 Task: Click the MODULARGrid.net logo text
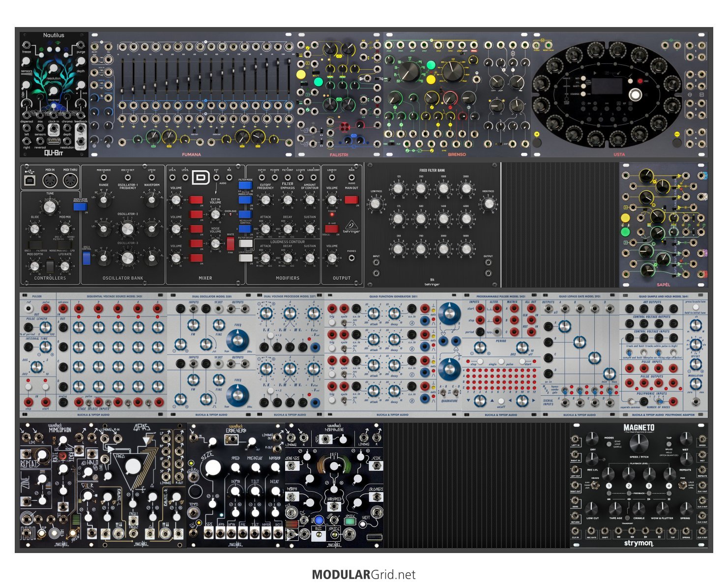coord(364,575)
